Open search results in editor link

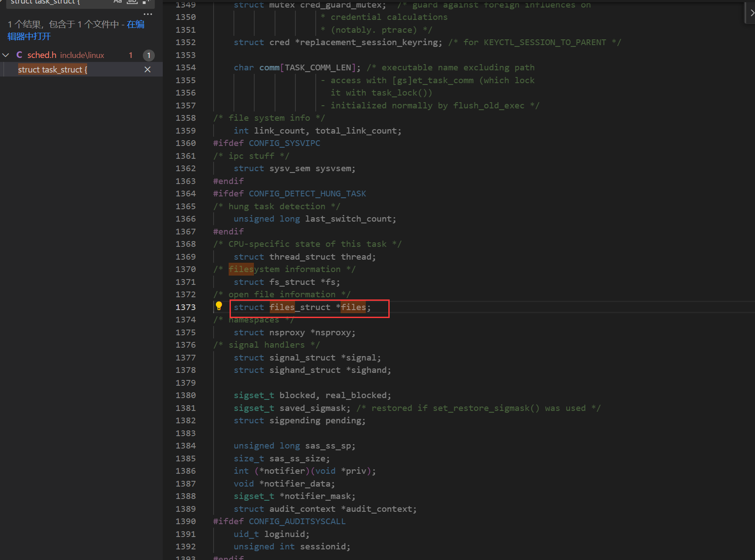pyautogui.click(x=76, y=30)
